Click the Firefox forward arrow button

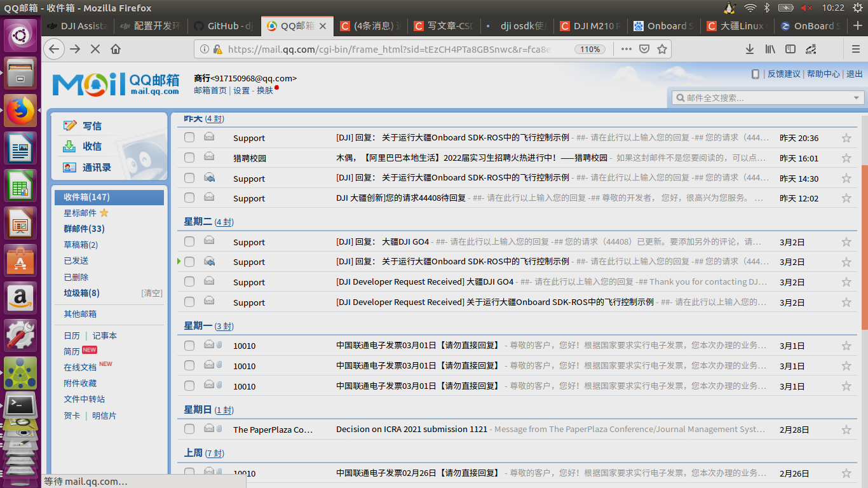76,49
